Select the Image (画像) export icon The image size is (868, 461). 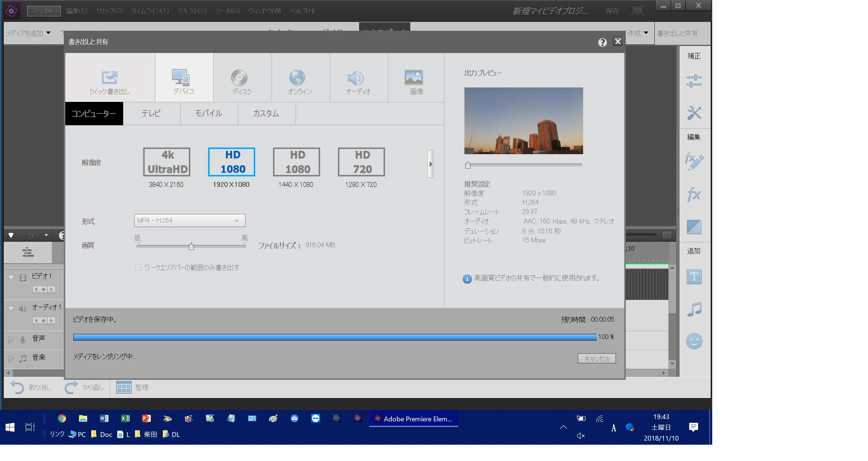pos(414,77)
